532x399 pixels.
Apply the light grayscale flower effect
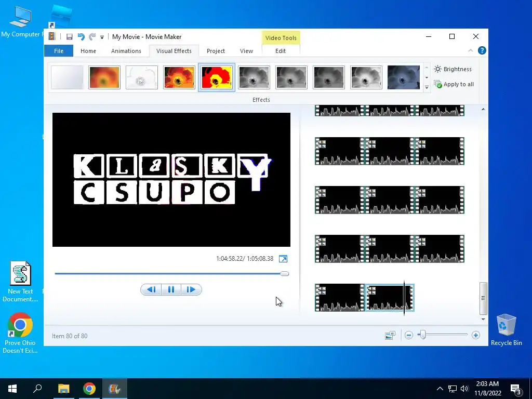(x=366, y=77)
